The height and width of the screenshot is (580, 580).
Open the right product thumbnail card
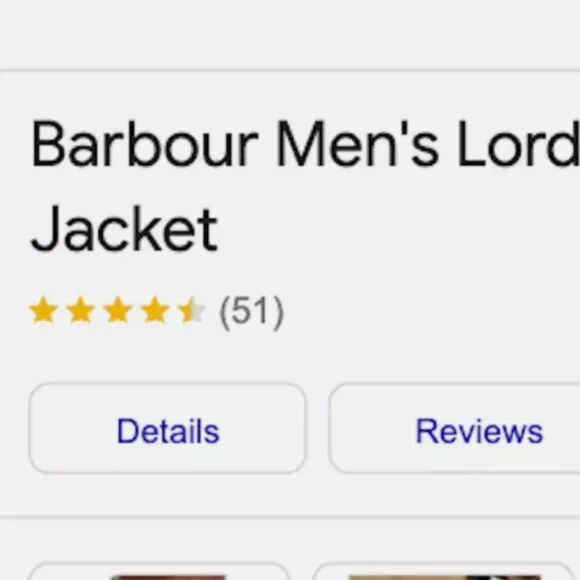tap(444, 571)
